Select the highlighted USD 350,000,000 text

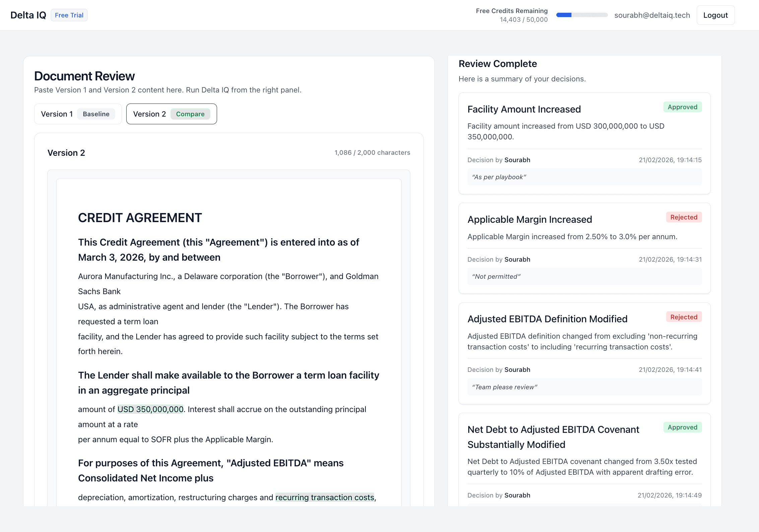point(150,409)
